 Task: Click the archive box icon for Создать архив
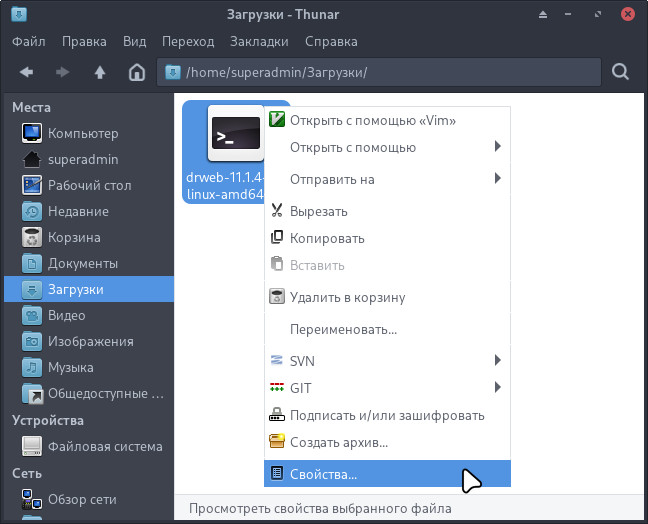tap(277, 441)
